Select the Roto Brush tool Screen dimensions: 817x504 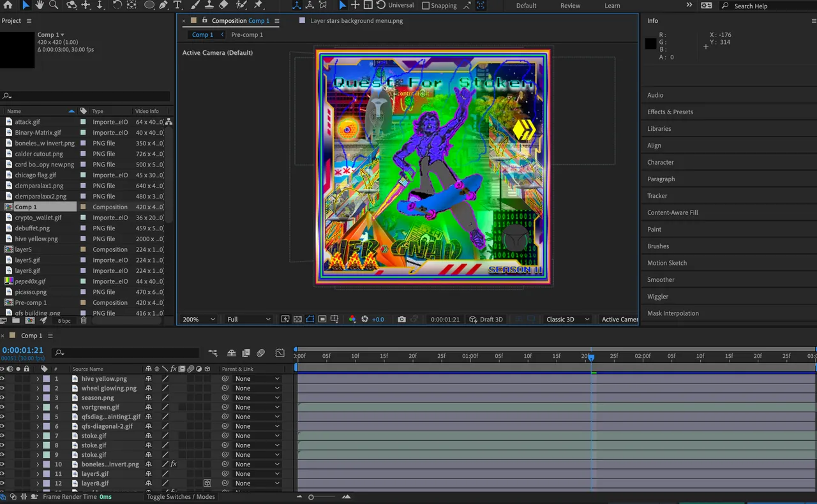click(x=241, y=5)
